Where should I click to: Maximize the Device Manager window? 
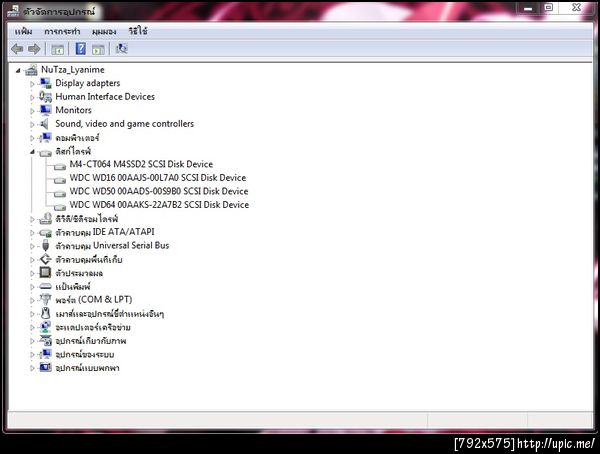click(549, 7)
